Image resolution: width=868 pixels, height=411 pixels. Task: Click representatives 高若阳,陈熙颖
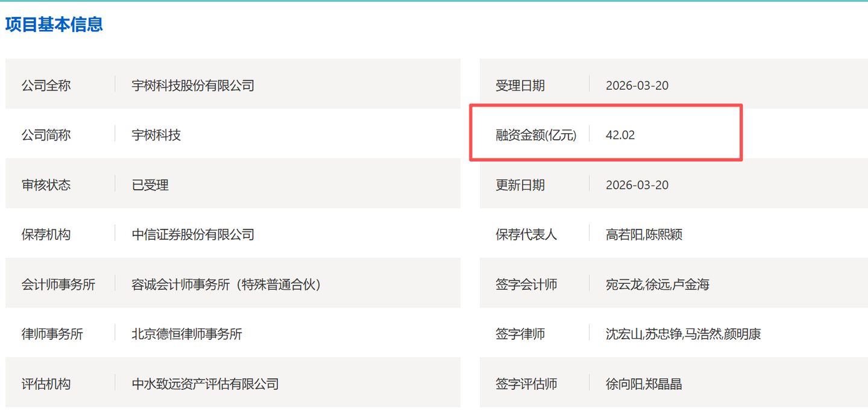[644, 234]
